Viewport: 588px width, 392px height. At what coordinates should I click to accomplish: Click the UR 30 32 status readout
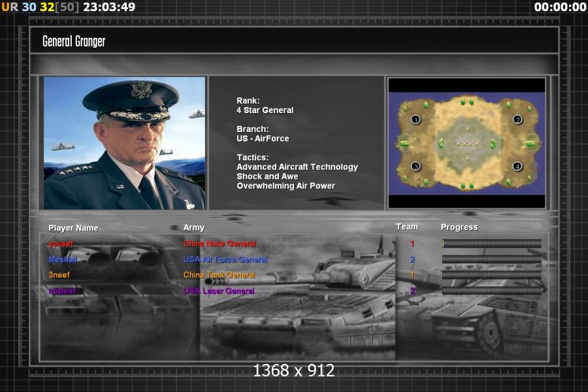40,7
